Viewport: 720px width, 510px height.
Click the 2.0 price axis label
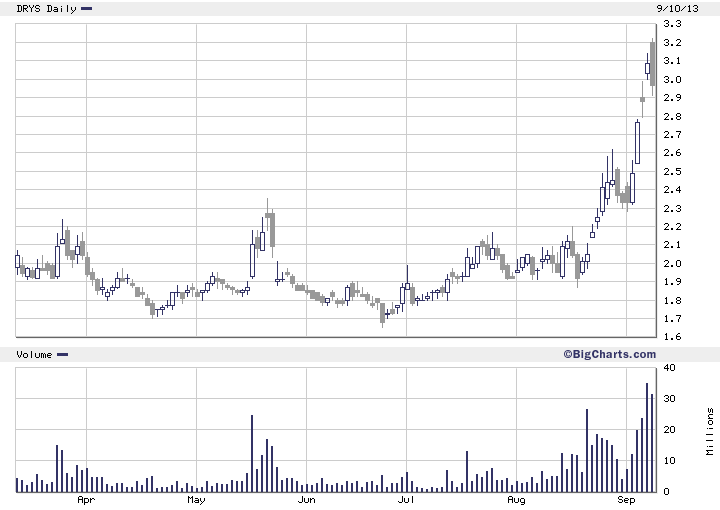coord(672,263)
